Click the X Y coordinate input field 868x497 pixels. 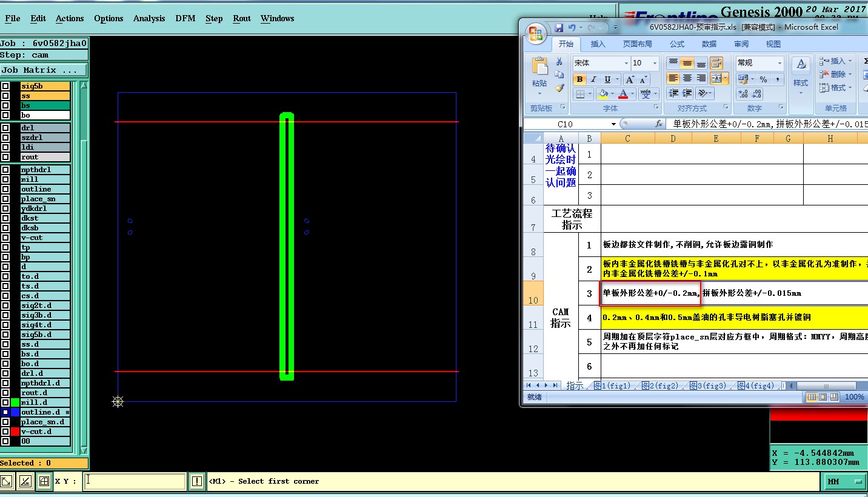135,481
